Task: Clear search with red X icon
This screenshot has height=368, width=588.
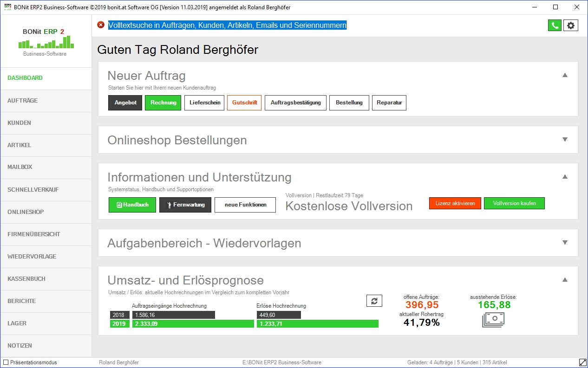Action: pos(101,25)
